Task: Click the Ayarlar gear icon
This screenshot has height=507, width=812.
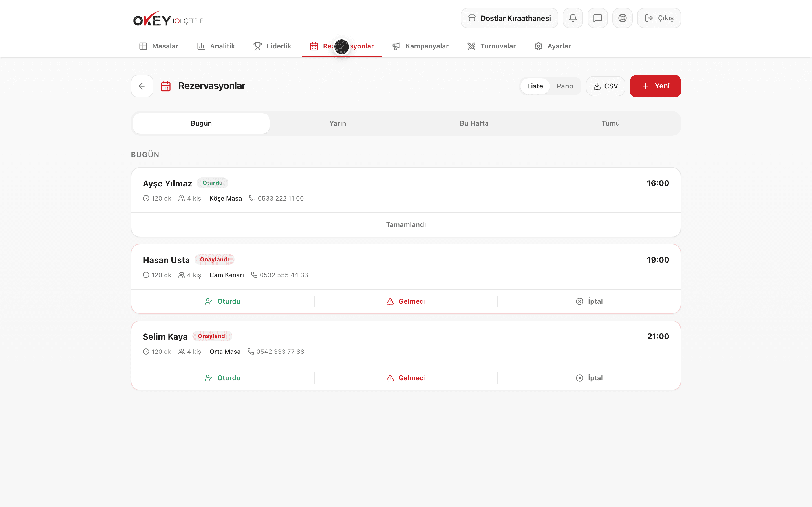Action: tap(538, 46)
